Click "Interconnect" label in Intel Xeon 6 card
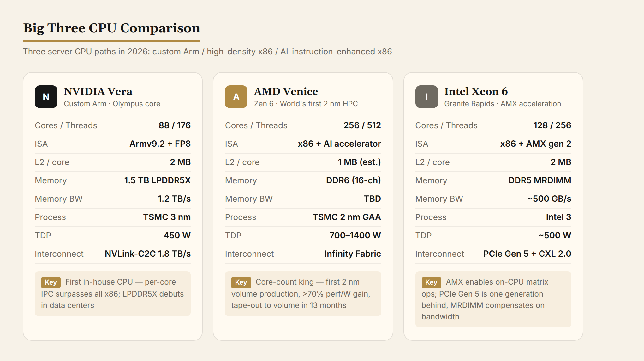The height and width of the screenshot is (361, 644). click(x=440, y=254)
